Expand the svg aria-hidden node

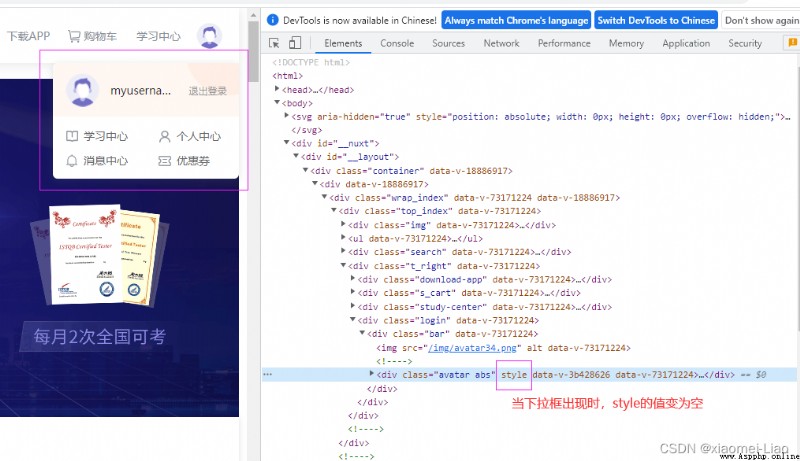point(287,116)
